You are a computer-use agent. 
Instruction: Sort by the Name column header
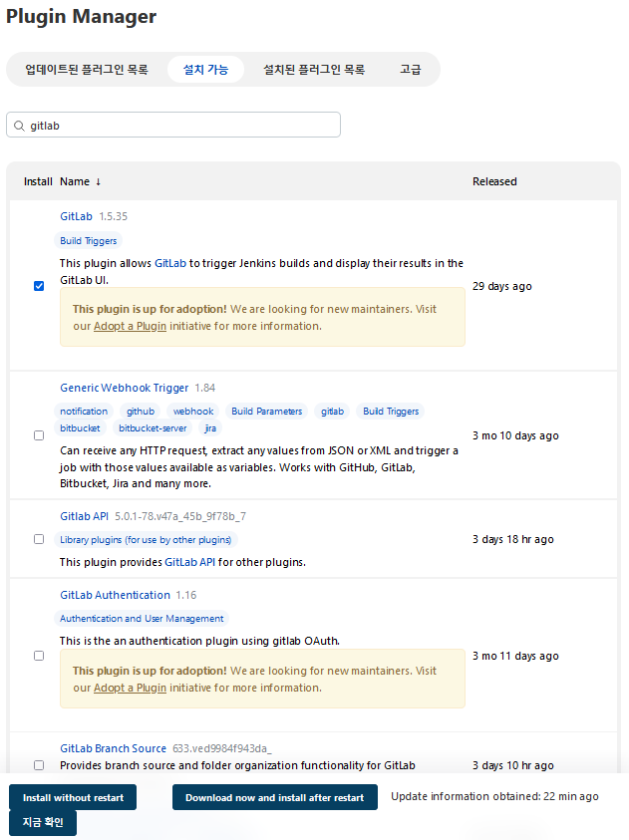[x=81, y=181]
